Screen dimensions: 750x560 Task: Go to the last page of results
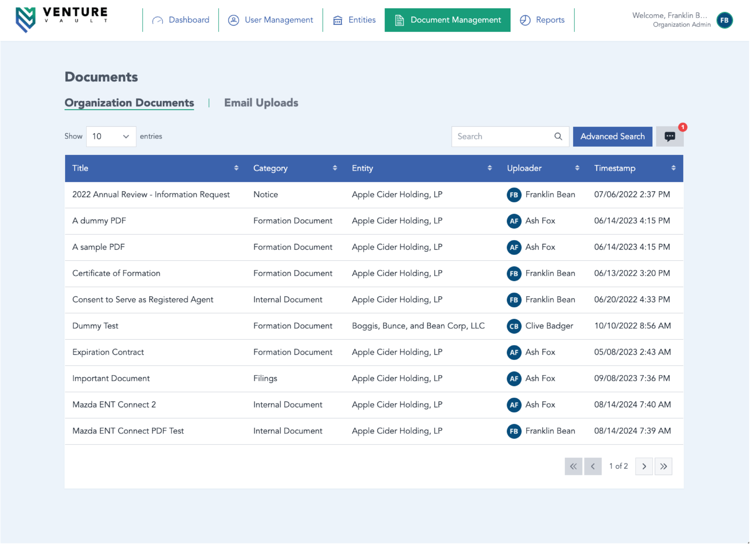click(x=663, y=466)
